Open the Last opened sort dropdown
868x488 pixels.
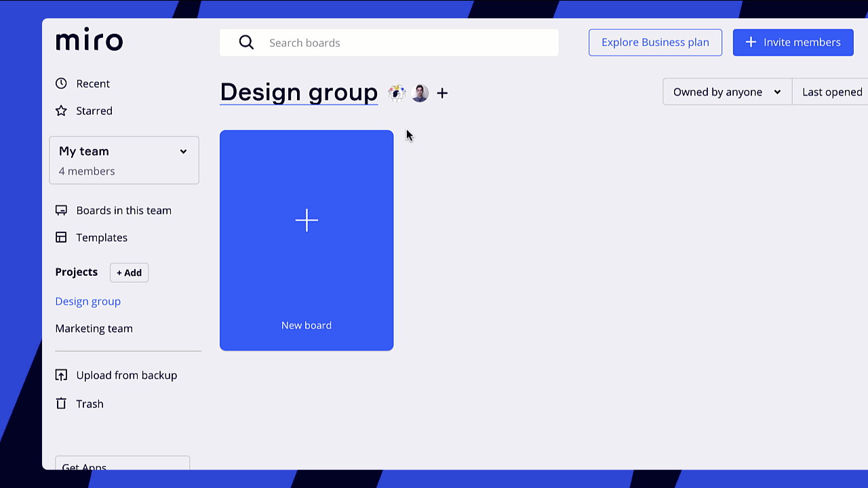click(831, 92)
